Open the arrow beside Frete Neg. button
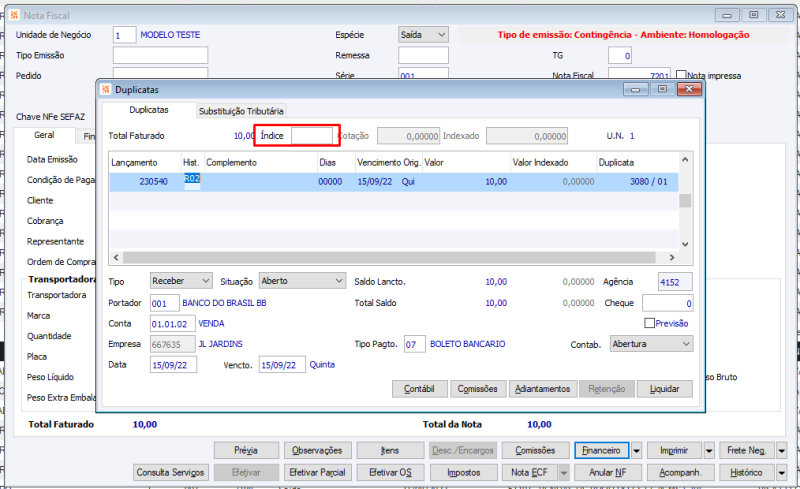This screenshot has width=800, height=489. (x=782, y=451)
